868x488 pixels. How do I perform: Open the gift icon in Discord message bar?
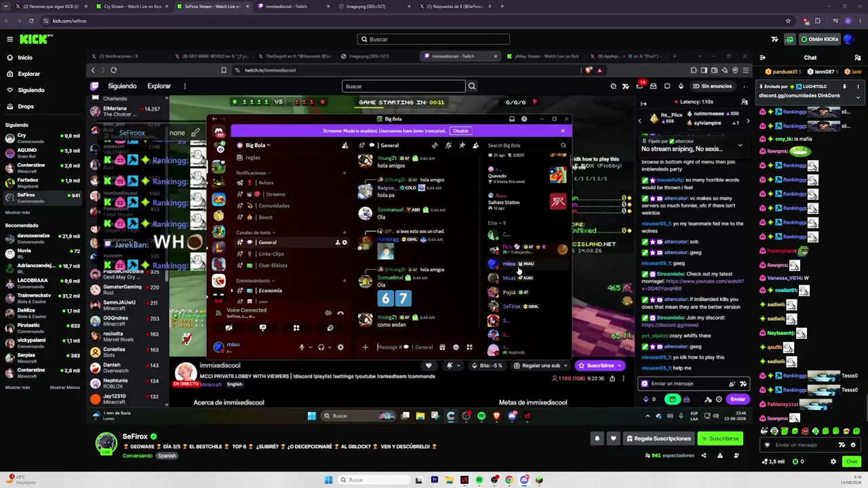[x=442, y=348]
